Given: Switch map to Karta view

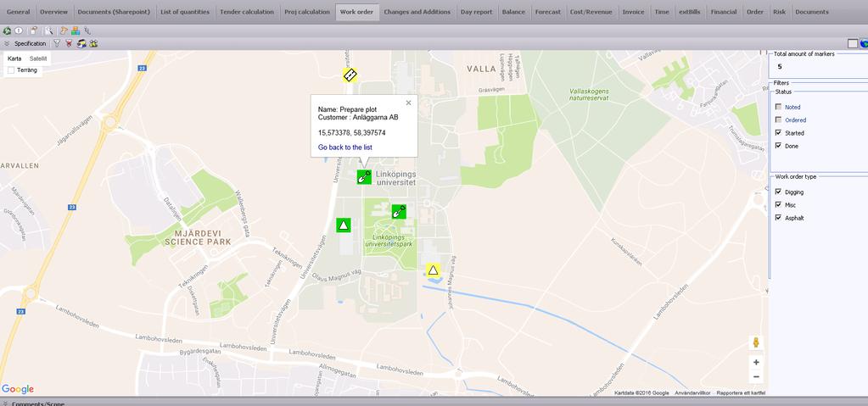Looking at the screenshot, I should [x=14, y=58].
